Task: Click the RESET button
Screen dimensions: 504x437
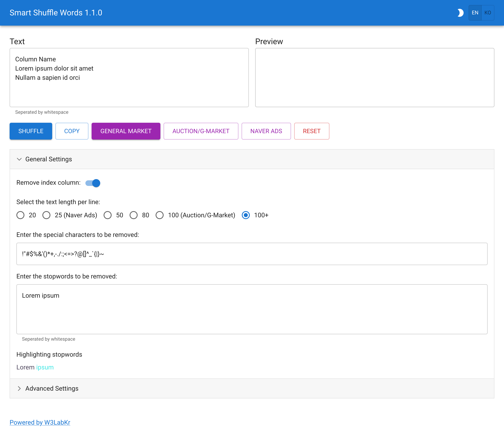Action: 312,131
